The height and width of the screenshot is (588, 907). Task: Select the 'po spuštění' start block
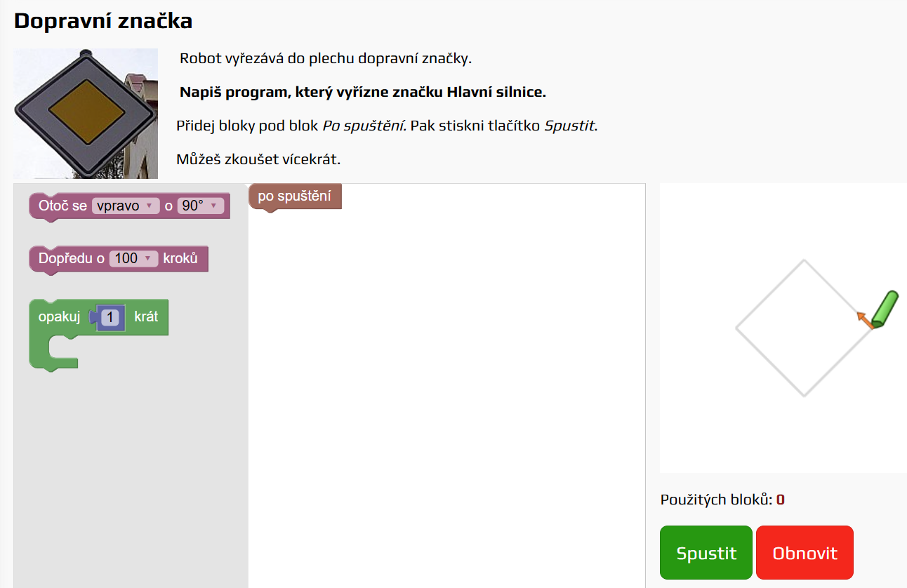tap(295, 196)
